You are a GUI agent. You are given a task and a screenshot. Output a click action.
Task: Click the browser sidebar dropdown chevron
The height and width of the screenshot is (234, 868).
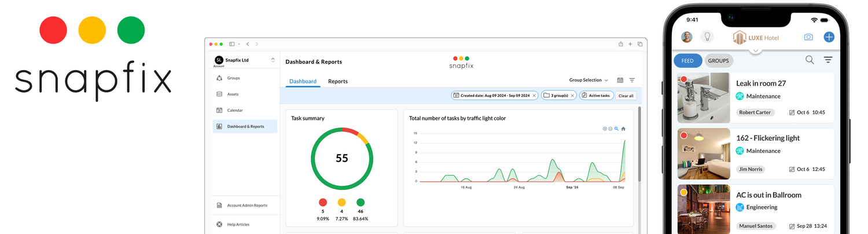click(x=238, y=44)
